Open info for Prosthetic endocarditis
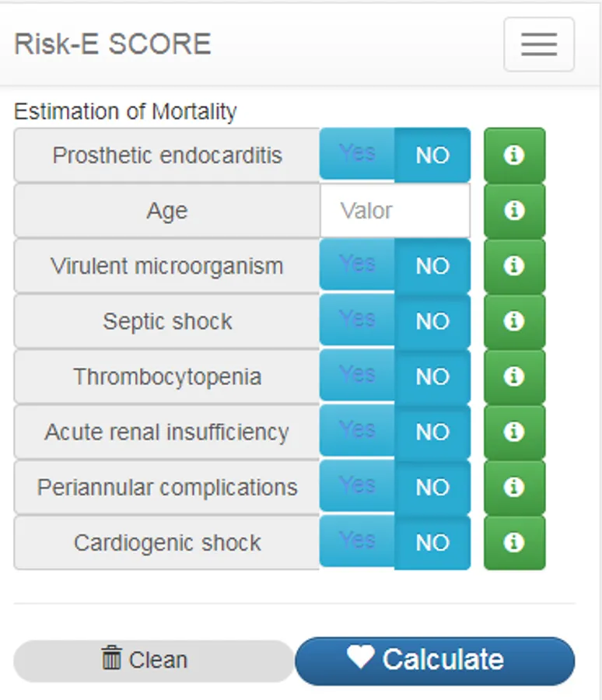This screenshot has height=700, width=602. point(514,156)
